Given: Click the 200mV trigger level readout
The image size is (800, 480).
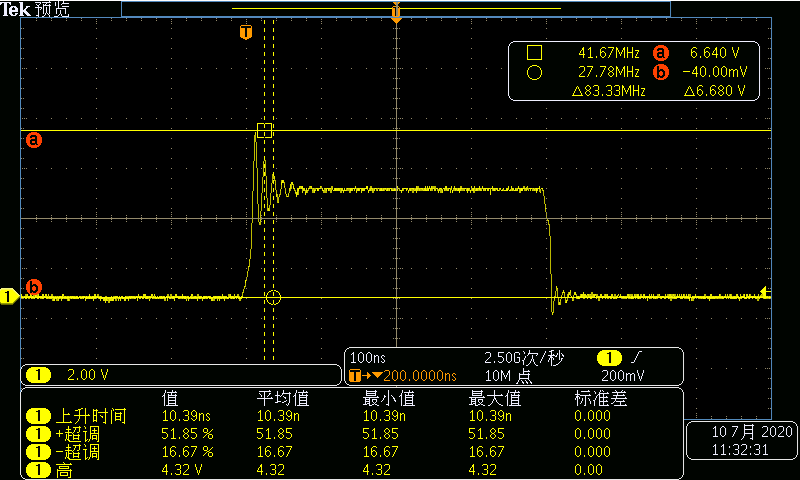Looking at the screenshot, I should click(623, 376).
